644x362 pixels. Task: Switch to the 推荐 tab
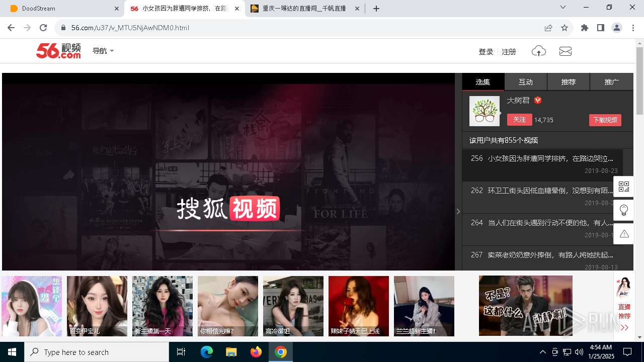coord(569,81)
